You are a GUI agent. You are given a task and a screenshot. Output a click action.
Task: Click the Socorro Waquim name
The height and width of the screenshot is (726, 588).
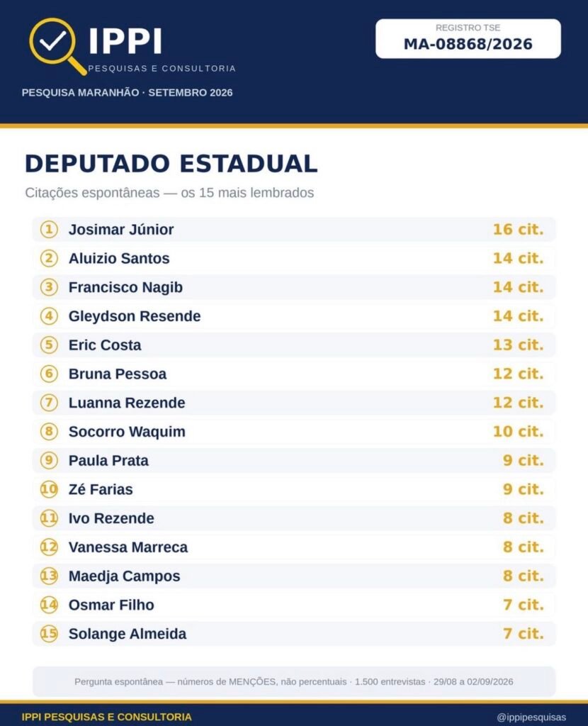point(127,432)
